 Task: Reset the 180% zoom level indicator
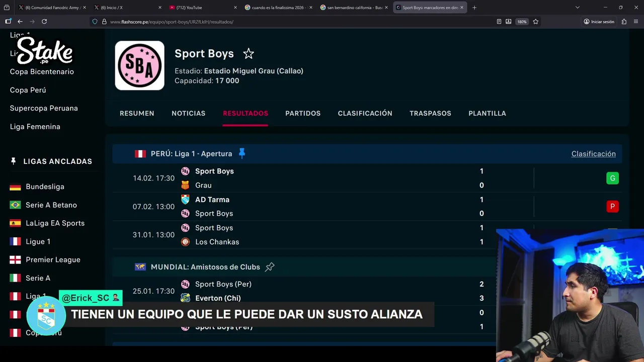(x=522, y=22)
